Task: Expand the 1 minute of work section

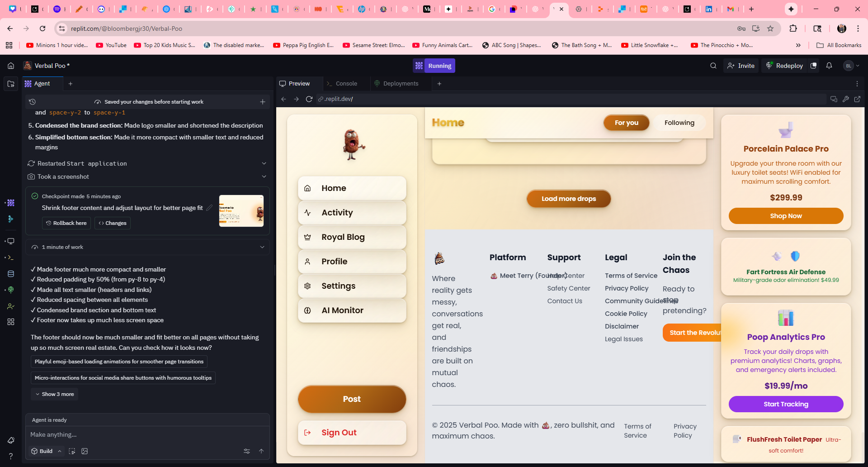Action: point(262,247)
